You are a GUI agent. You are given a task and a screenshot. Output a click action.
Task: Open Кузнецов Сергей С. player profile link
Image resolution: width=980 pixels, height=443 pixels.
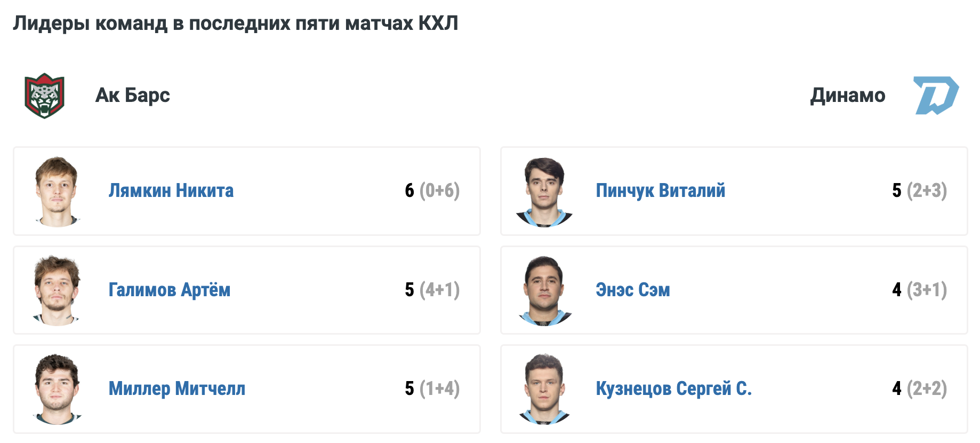[674, 389]
